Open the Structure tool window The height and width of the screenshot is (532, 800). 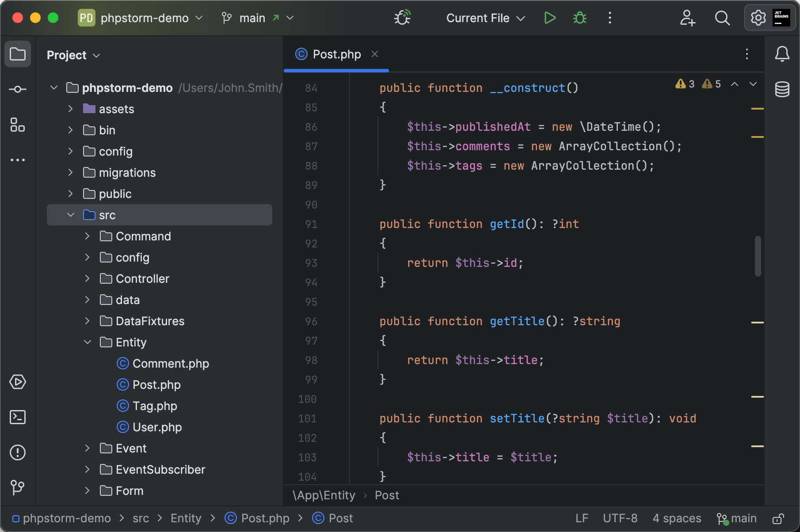17,125
